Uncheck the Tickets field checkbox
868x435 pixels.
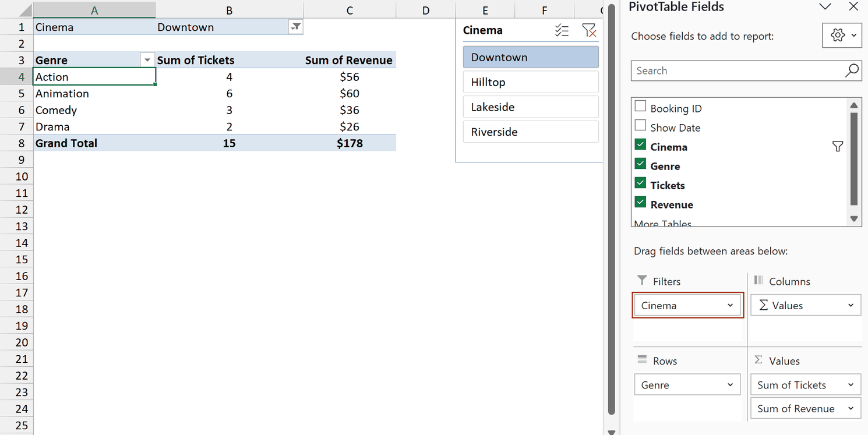pyautogui.click(x=640, y=183)
